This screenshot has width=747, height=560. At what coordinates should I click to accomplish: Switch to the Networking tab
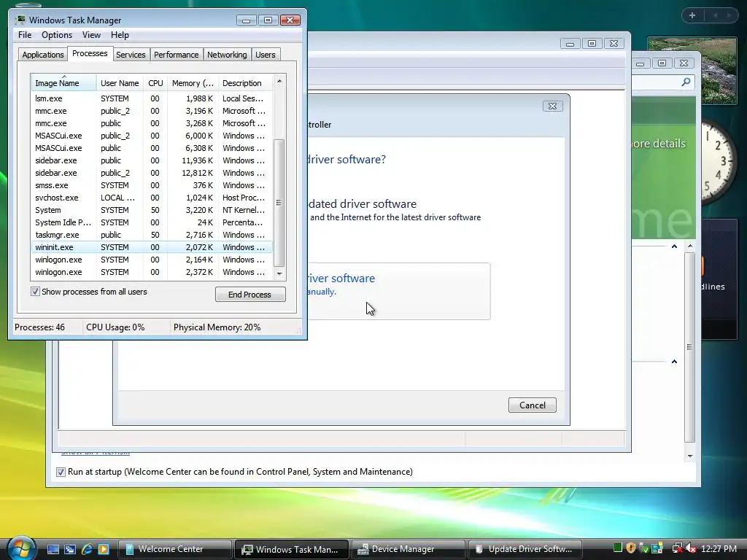(227, 55)
